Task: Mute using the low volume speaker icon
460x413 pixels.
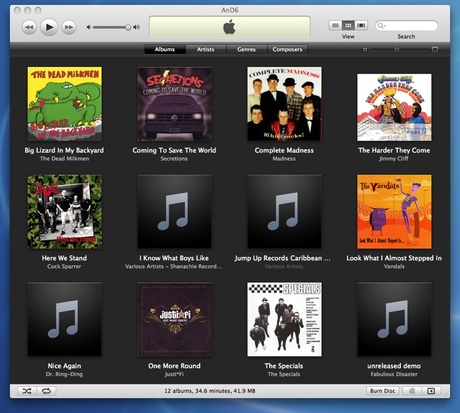Action: [89, 27]
